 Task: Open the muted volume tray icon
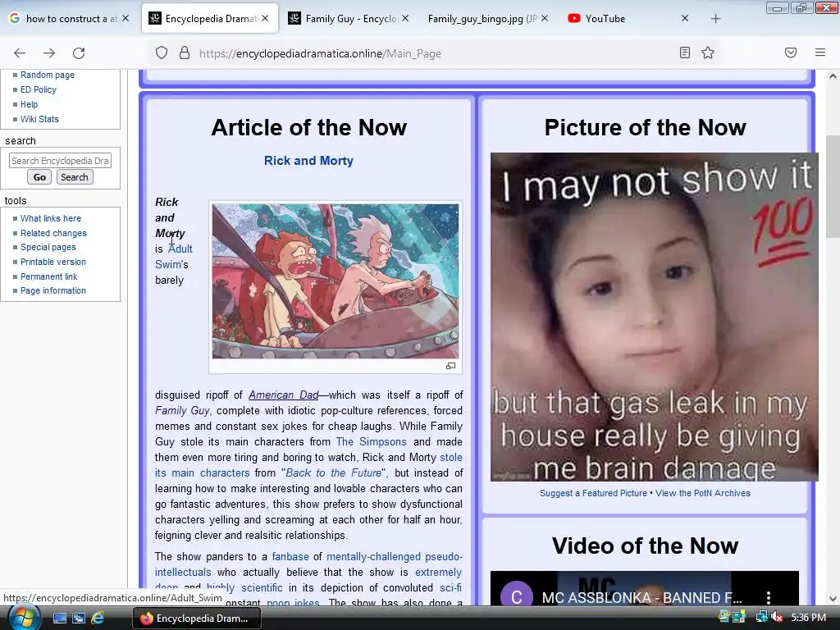(777, 618)
